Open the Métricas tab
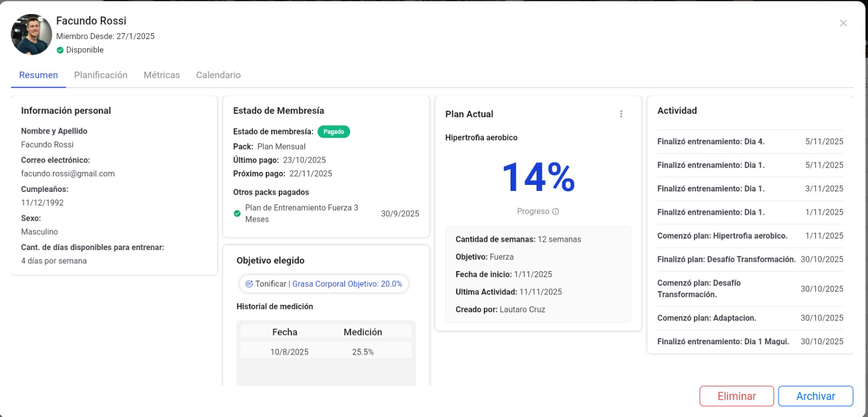868x417 pixels. [162, 75]
